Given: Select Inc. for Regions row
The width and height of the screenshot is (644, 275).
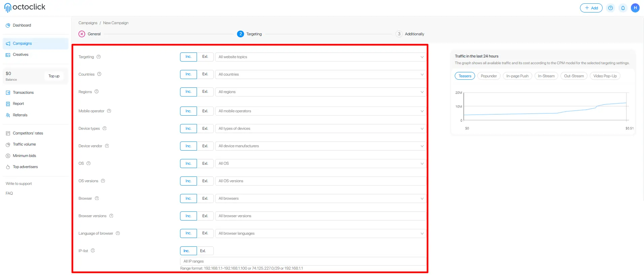Looking at the screenshot, I should point(189,92).
